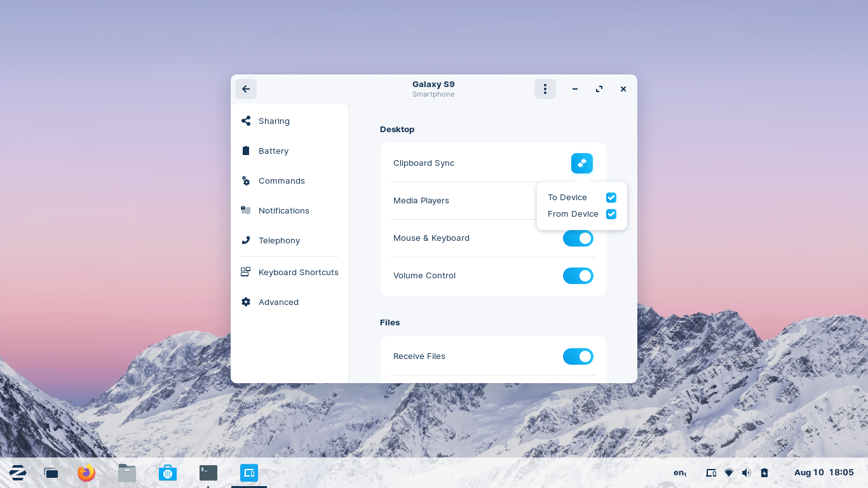Click the From Device label

tap(573, 213)
